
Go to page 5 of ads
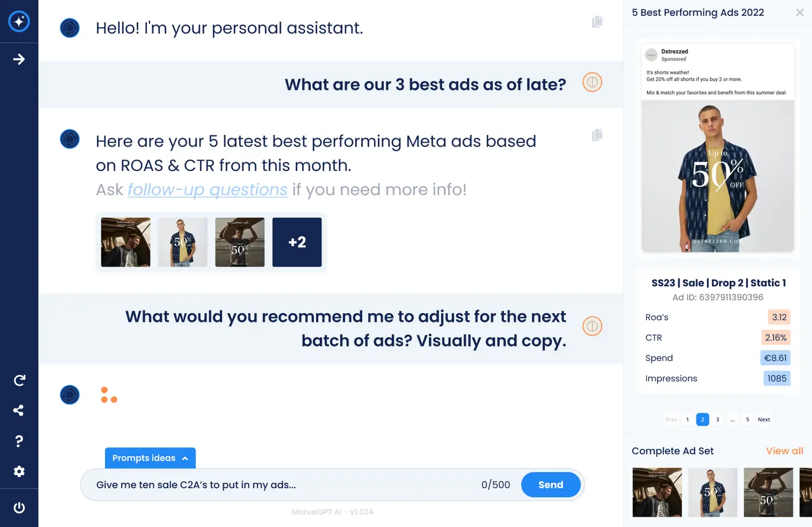(x=748, y=419)
